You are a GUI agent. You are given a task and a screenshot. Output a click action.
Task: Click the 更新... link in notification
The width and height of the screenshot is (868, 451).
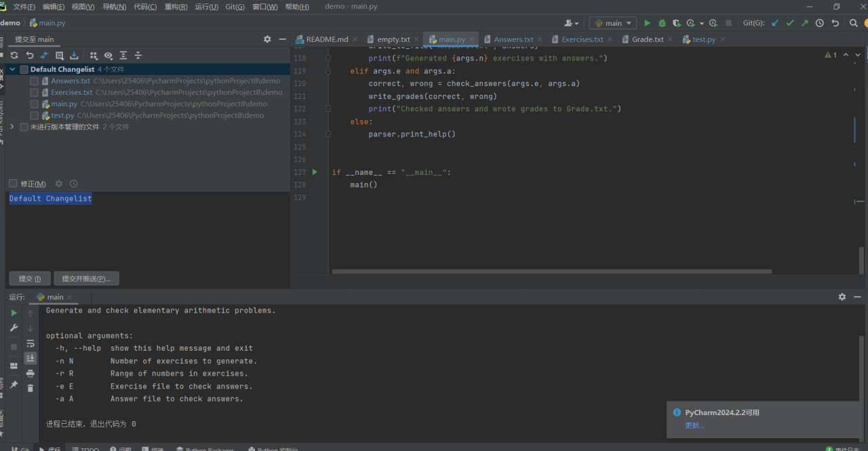694,425
